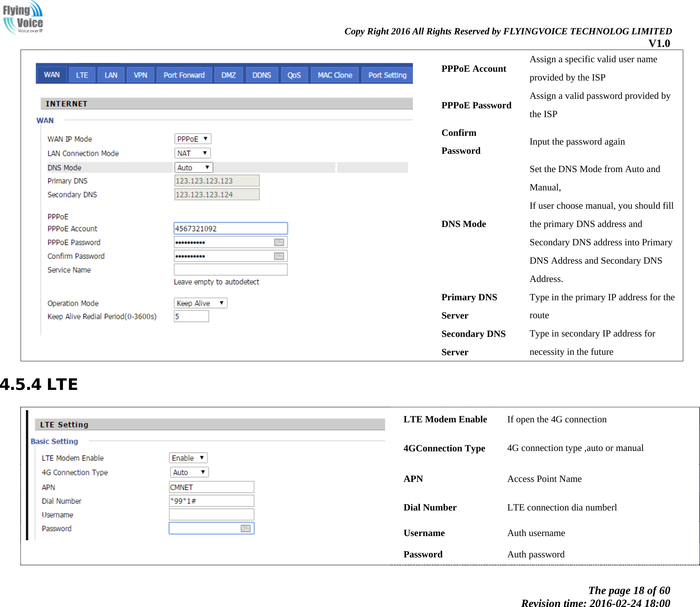Click keyboard icon beside PPPoE Password field
Screen dimensions: 700x607
pyautogui.click(x=279, y=242)
